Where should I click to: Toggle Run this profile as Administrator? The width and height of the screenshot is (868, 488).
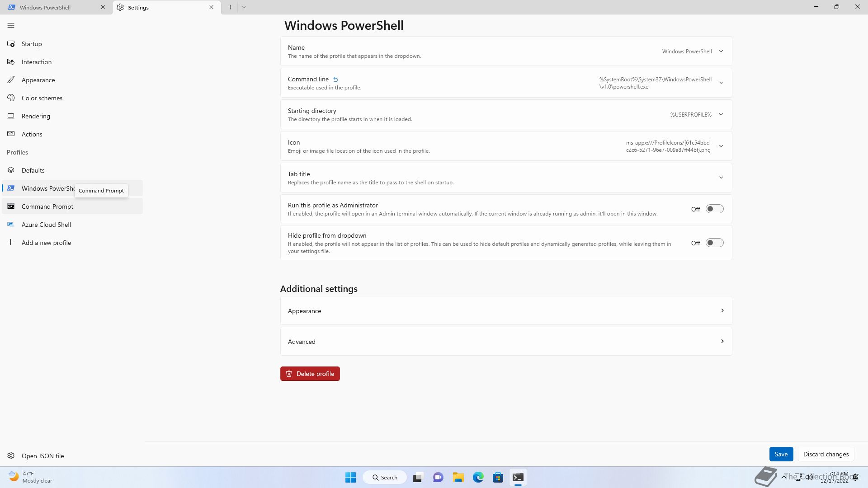[714, 209]
